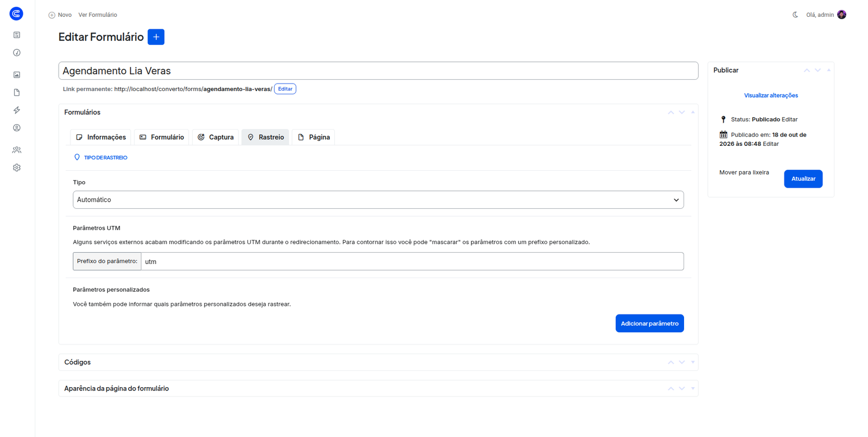Edit the Publicado status via Editar
The width and height of the screenshot is (868, 437).
[789, 119]
